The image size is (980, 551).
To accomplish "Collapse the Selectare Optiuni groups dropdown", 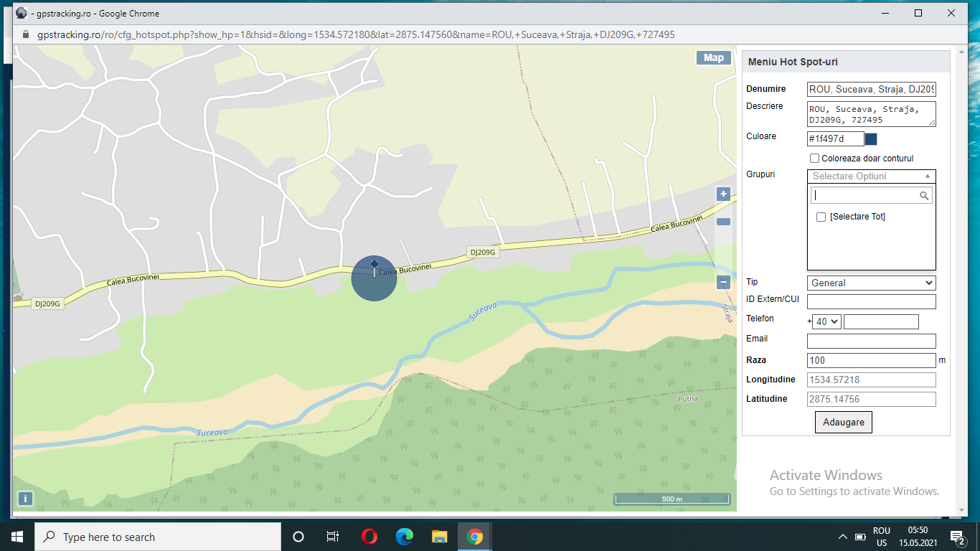I will pos(872,176).
